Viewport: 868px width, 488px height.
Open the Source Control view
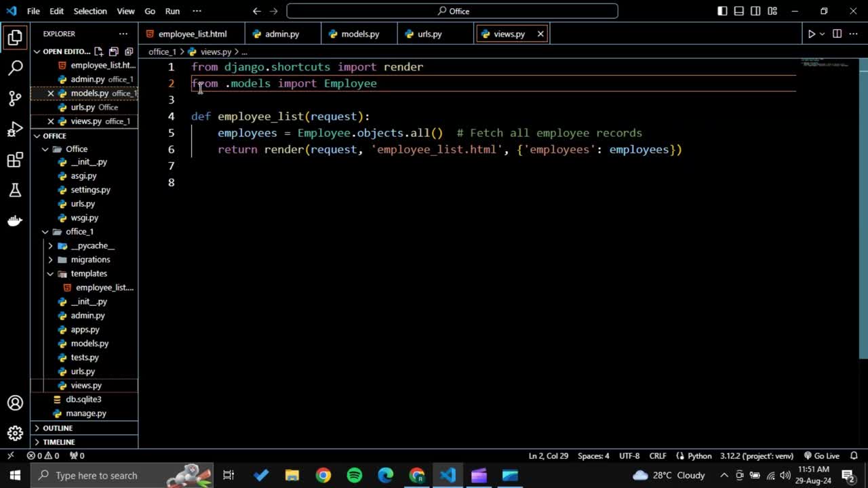point(15,98)
